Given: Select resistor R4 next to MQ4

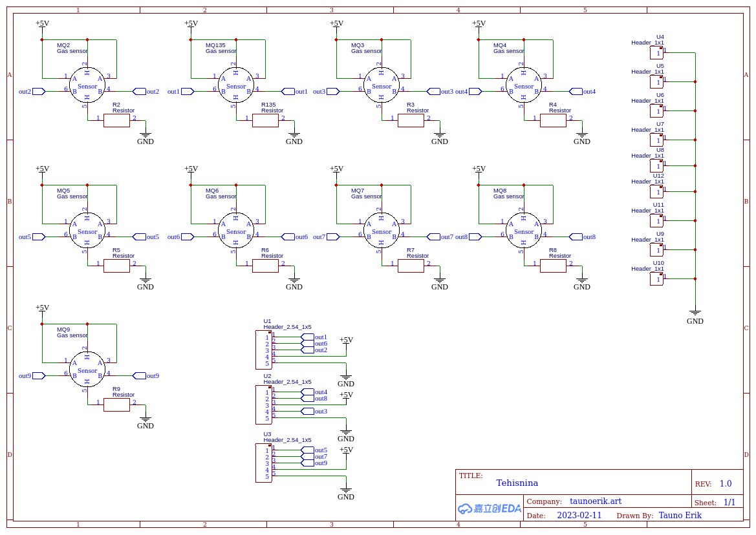Looking at the screenshot, I should point(553,121).
